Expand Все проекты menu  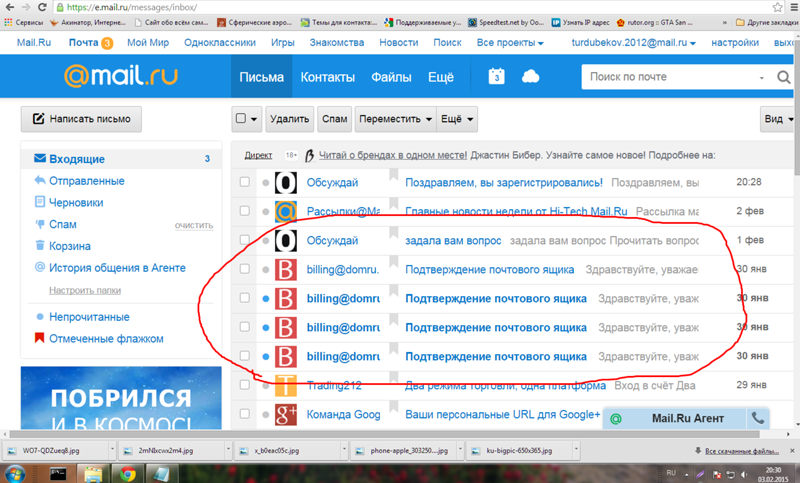[x=510, y=43]
